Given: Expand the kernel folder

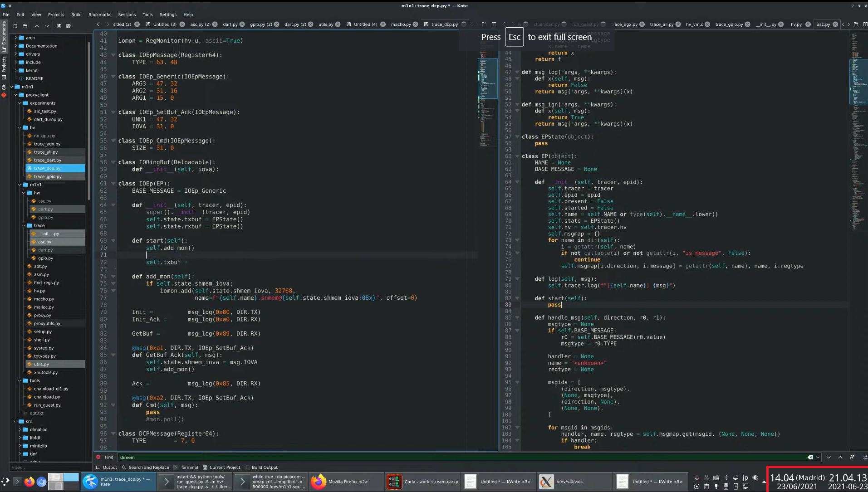Looking at the screenshot, I should pyautogui.click(x=16, y=70).
